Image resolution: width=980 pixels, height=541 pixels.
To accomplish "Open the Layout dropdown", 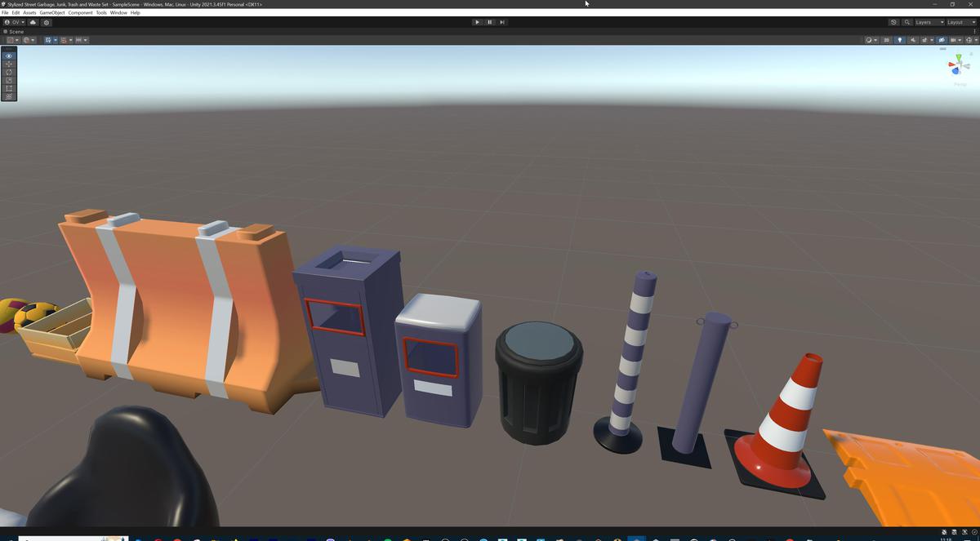I will (x=961, y=22).
